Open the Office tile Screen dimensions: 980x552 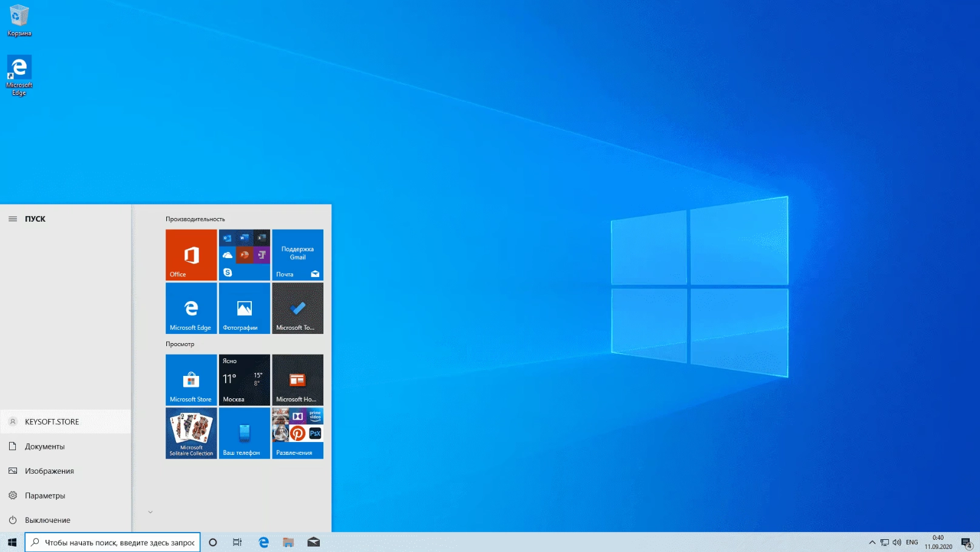point(191,254)
